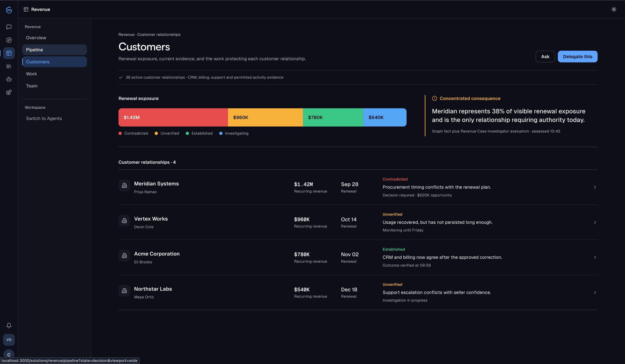
Task: Click the Contradicted status on Meridian row
Action: click(395, 179)
